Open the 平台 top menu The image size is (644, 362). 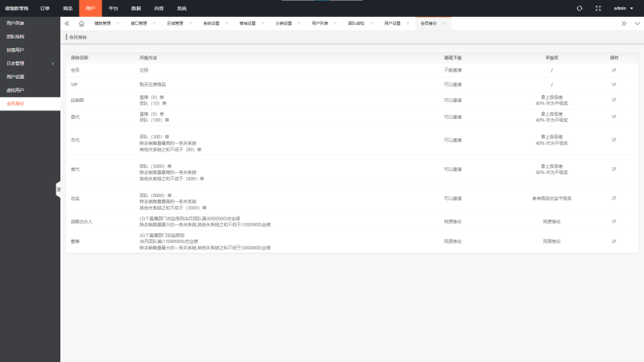114,8
